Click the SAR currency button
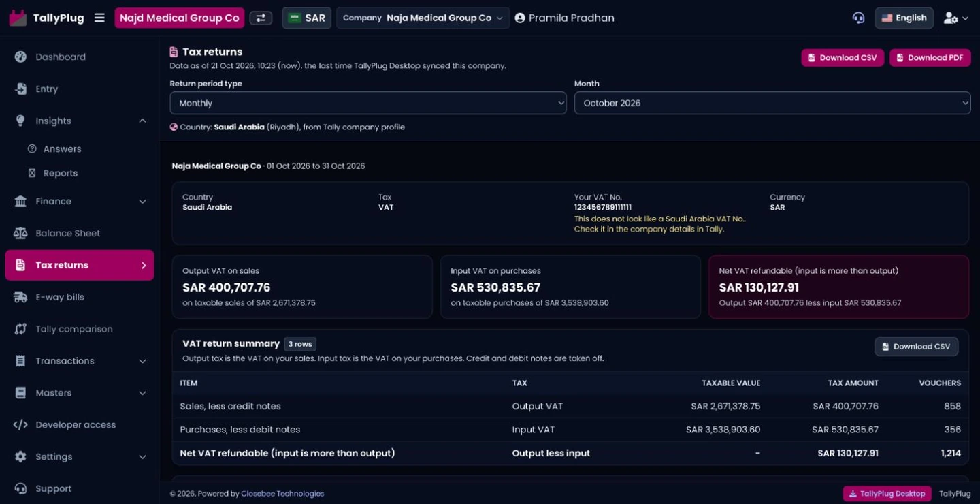This screenshot has height=504, width=980. (x=307, y=18)
